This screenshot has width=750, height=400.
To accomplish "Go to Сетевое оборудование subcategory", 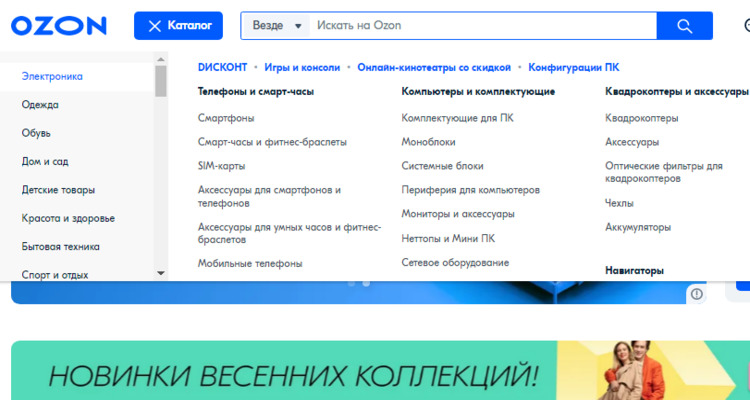I will (x=455, y=263).
